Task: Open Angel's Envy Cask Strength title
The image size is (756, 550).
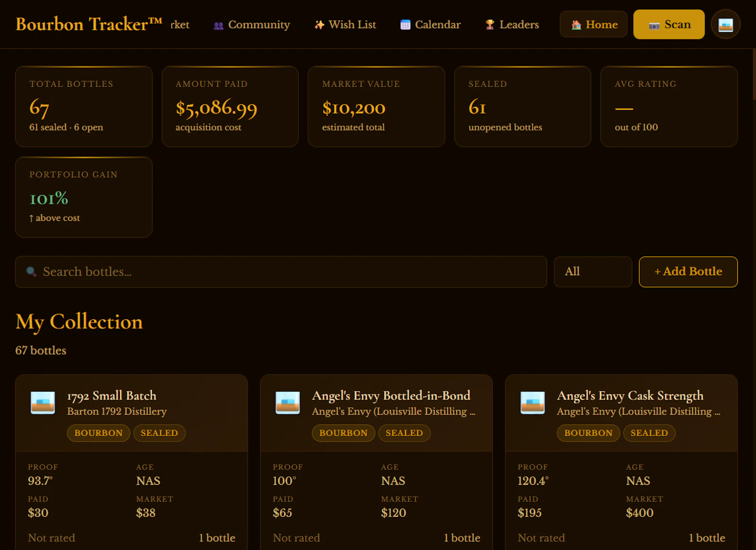Action: 630,395
